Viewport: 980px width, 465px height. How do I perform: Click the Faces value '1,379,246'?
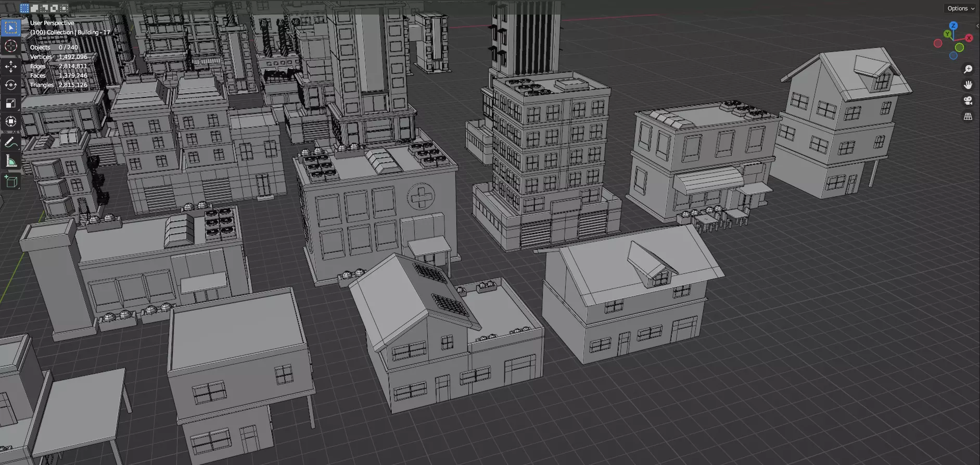point(73,76)
